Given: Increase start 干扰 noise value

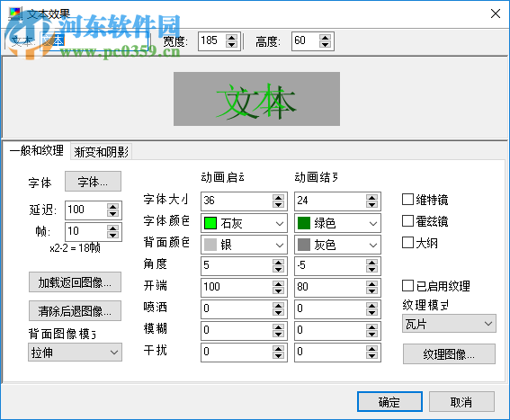Looking at the screenshot, I should (x=278, y=348).
